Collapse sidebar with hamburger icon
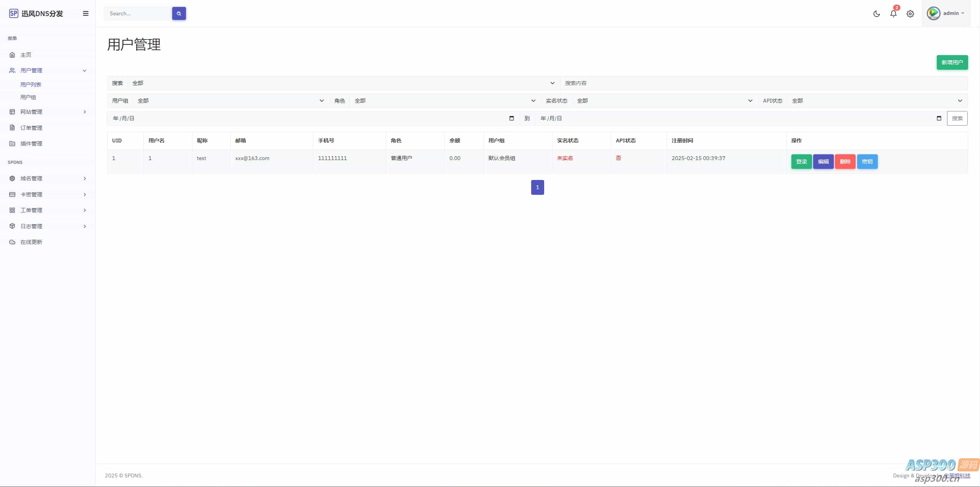 86,13
